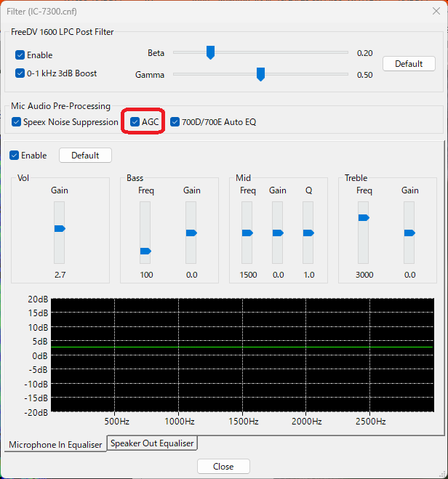Click the Beta slider handle
The image size is (448, 479).
[x=210, y=52]
